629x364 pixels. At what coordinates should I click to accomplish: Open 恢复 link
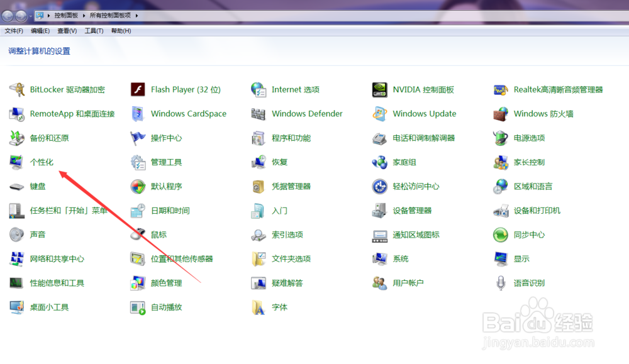pos(280,162)
